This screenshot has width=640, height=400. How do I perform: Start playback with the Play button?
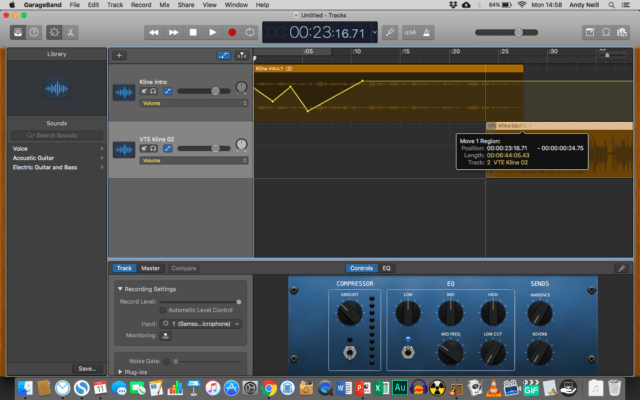tap(213, 32)
